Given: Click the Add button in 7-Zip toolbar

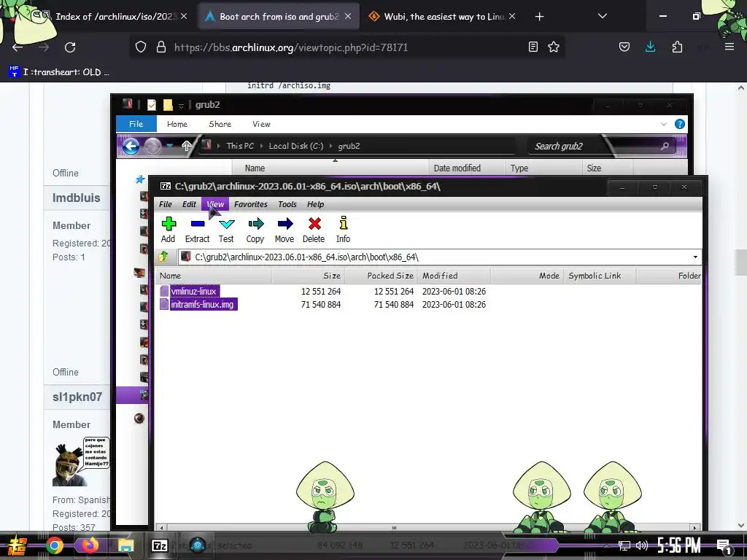Looking at the screenshot, I should [169, 230].
